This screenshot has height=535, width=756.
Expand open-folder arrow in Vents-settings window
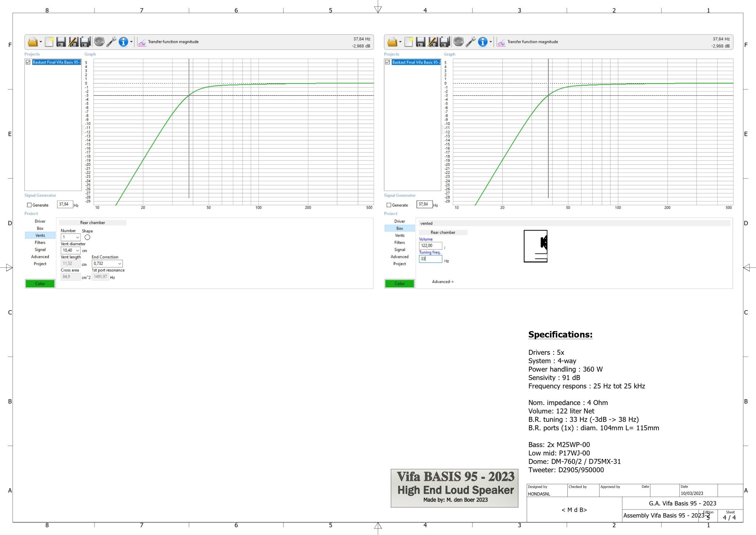click(x=41, y=42)
